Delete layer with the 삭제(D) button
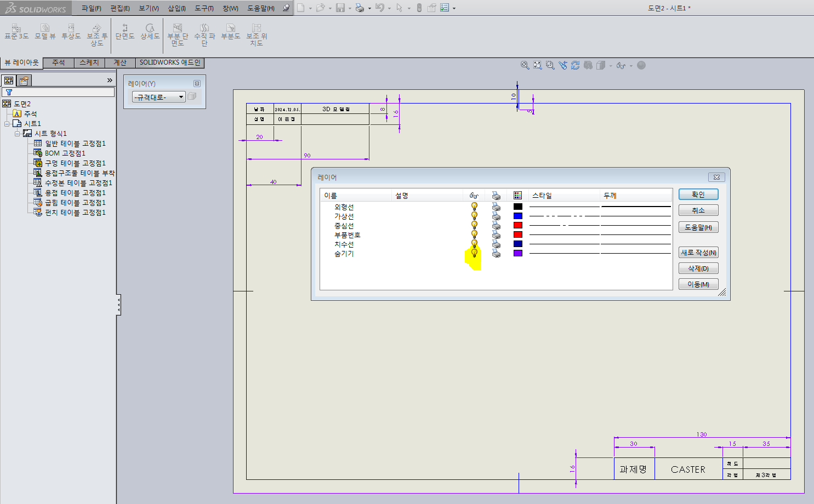 pyautogui.click(x=698, y=268)
